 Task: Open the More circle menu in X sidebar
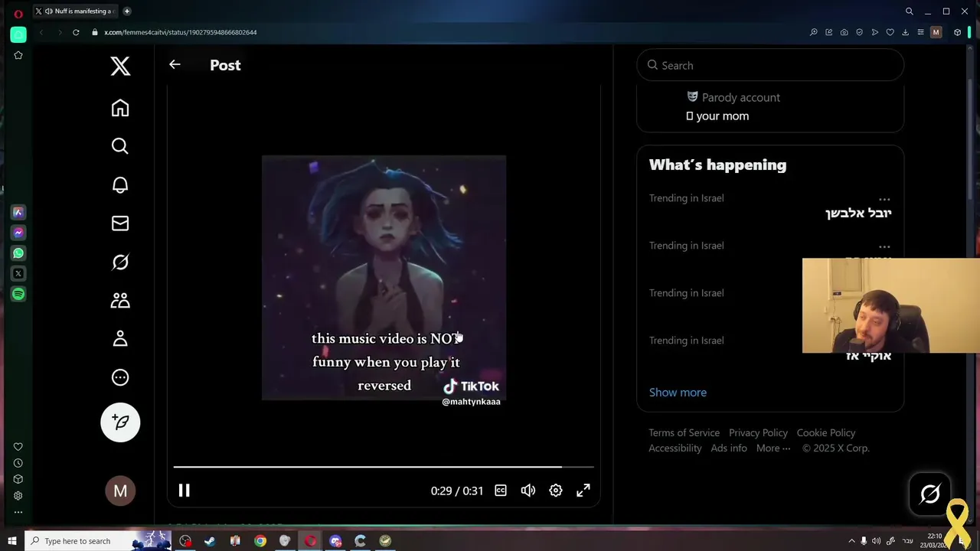pos(120,377)
